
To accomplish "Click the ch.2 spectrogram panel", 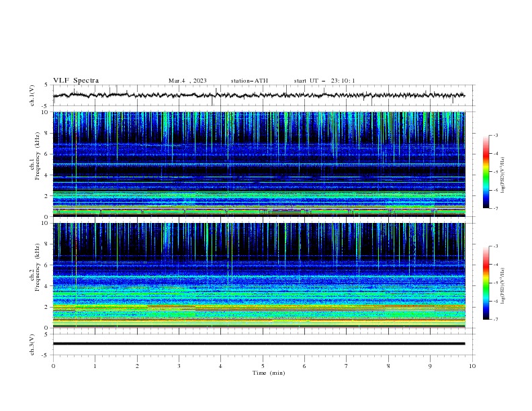I will coord(259,275).
